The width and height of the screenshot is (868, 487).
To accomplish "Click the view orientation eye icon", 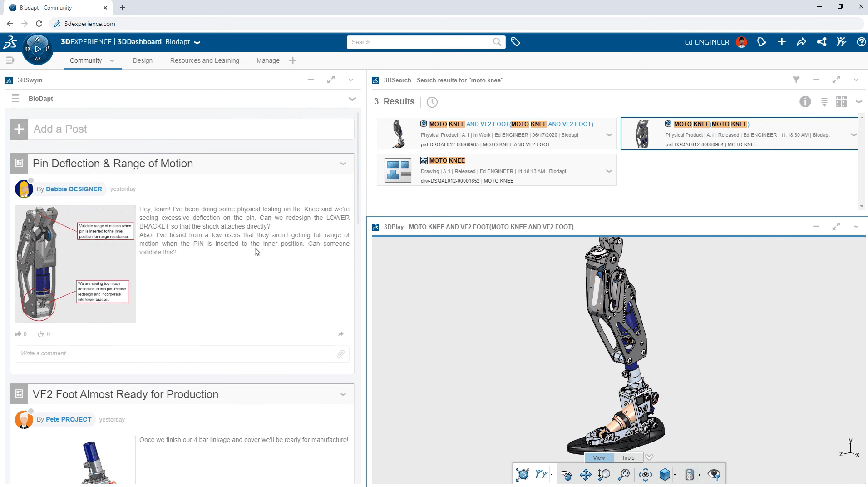I will pyautogui.click(x=646, y=475).
